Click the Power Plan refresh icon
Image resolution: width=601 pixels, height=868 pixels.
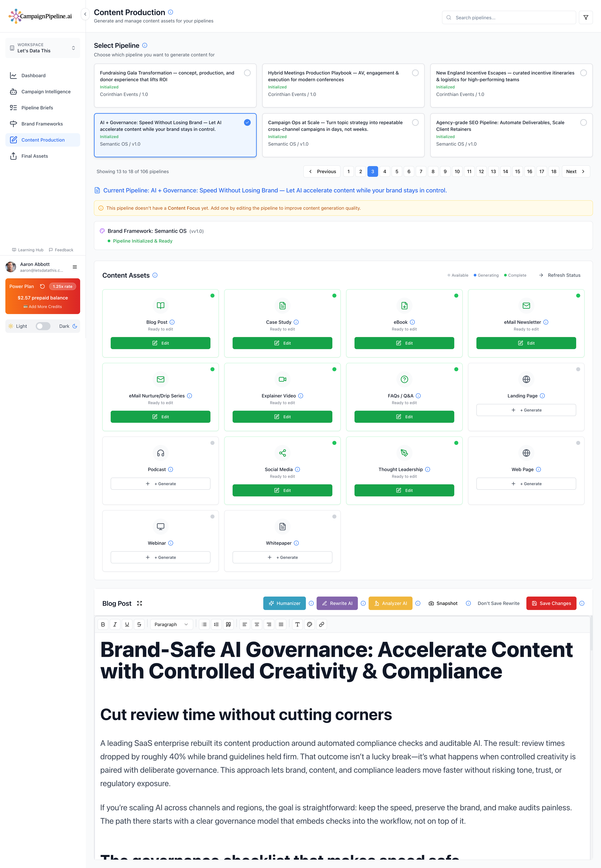point(43,286)
